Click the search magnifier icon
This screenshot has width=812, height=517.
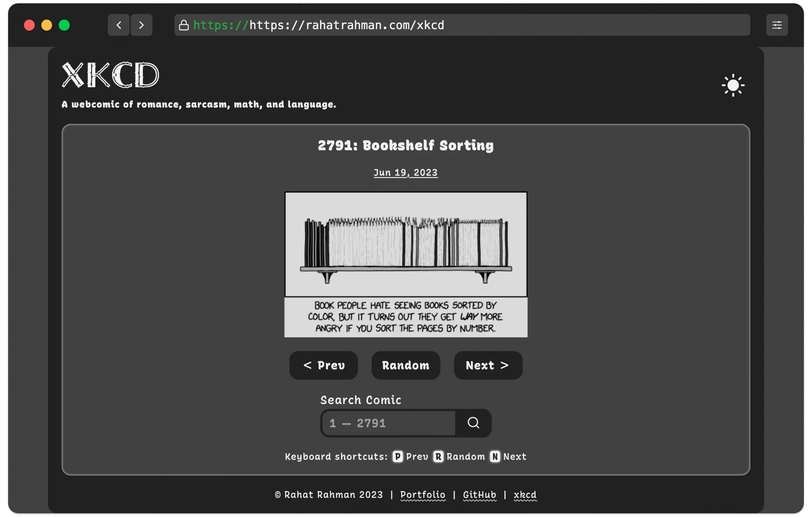(473, 422)
